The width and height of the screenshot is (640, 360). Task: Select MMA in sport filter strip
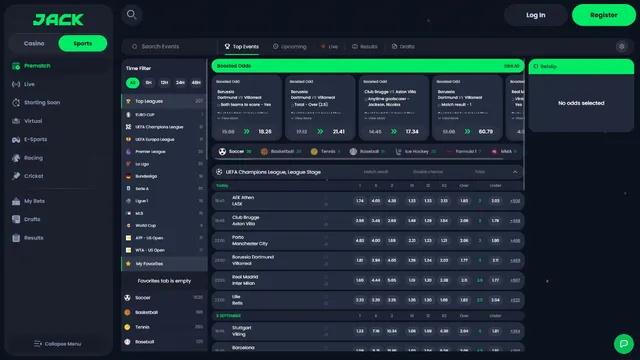pos(504,151)
